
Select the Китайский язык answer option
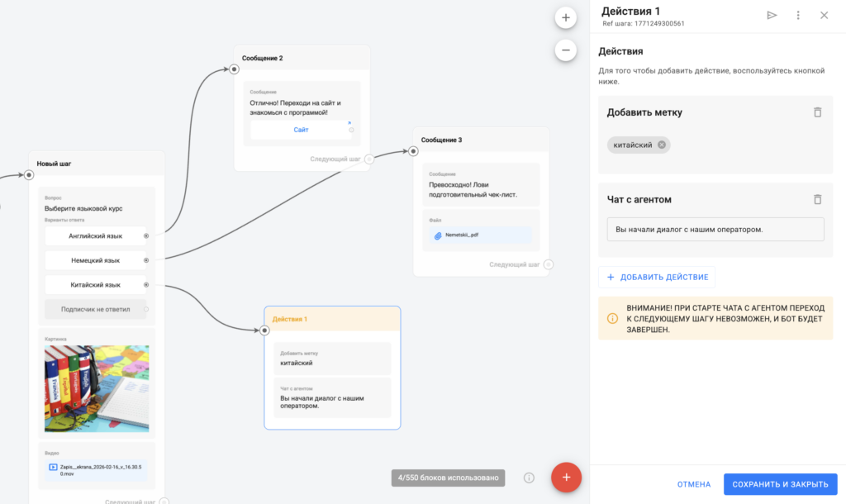click(x=95, y=285)
